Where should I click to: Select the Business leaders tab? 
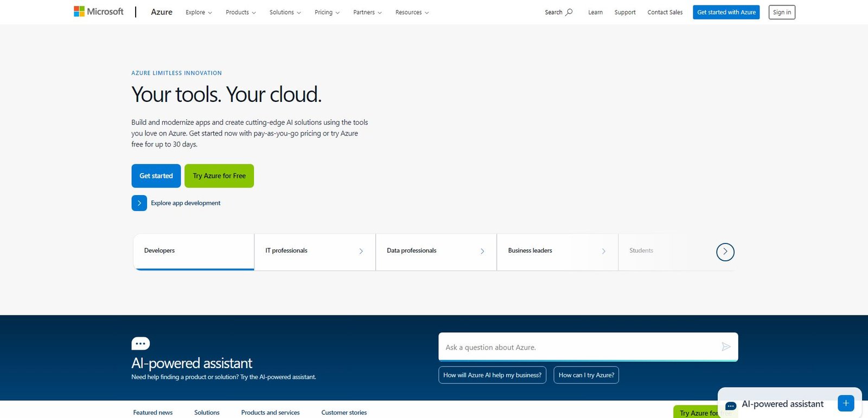point(557,252)
